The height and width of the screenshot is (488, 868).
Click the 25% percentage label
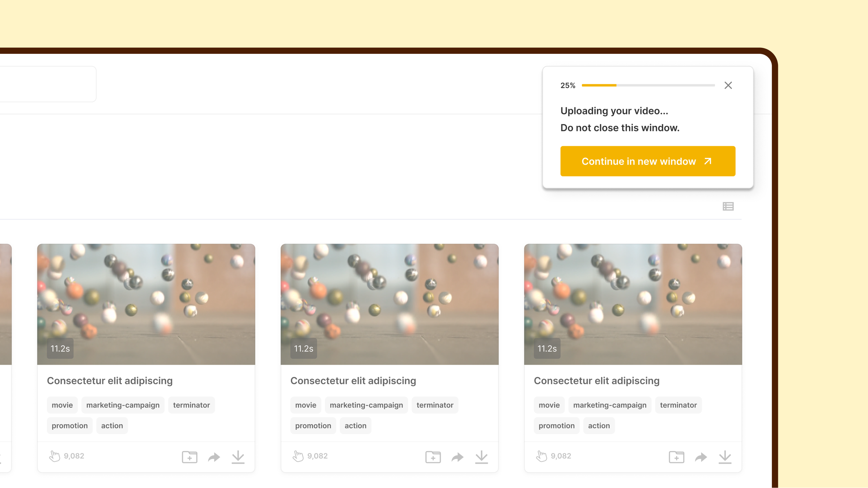coord(568,85)
